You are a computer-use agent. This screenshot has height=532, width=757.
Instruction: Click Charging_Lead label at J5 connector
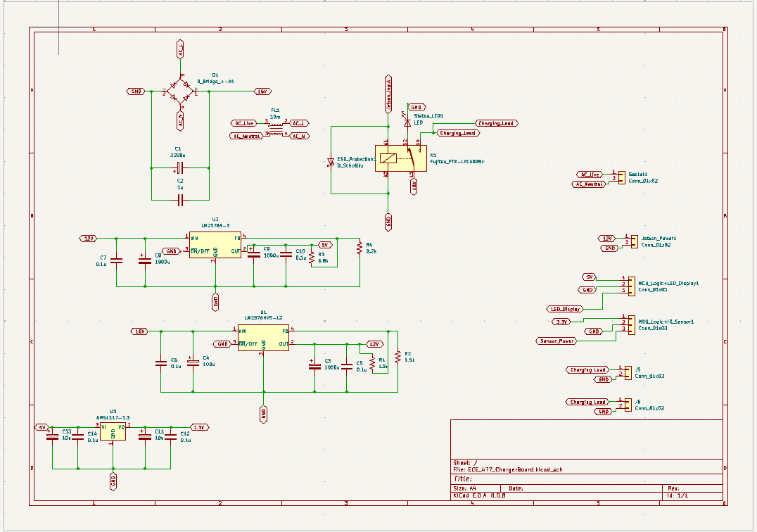click(x=587, y=369)
